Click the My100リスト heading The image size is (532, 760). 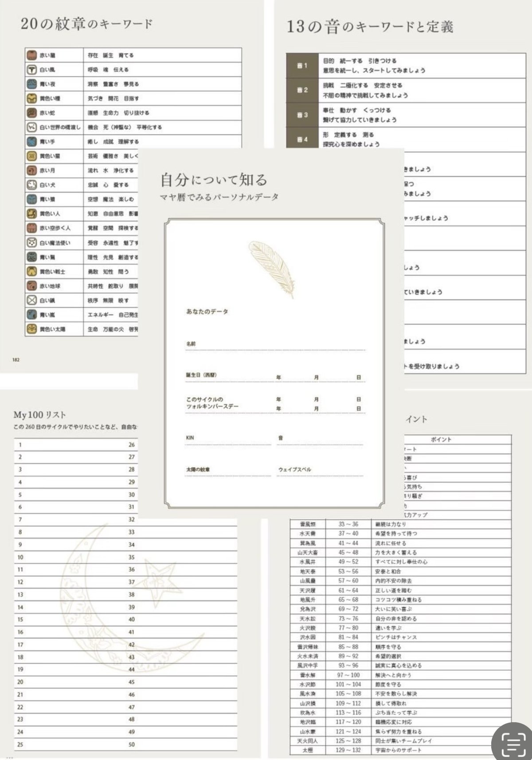click(40, 415)
